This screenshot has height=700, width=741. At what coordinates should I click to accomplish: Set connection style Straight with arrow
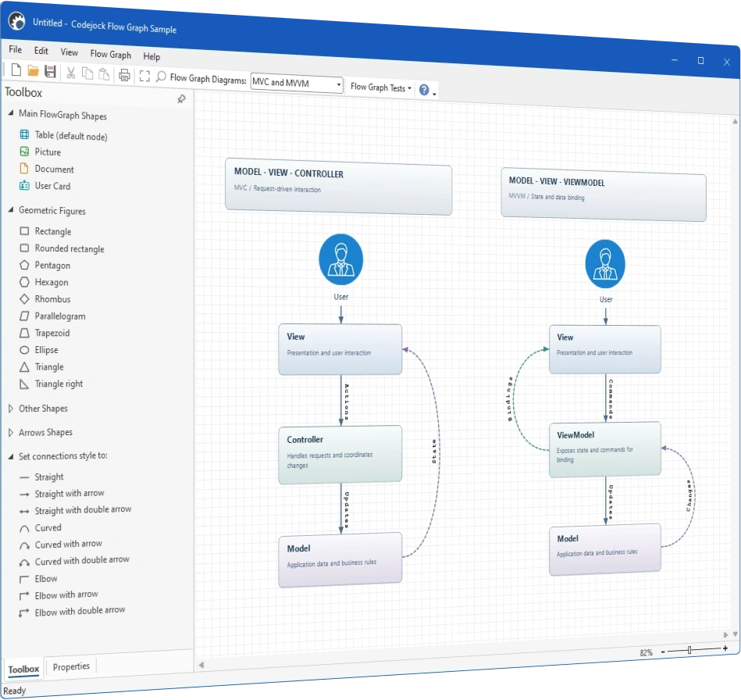[62, 494]
